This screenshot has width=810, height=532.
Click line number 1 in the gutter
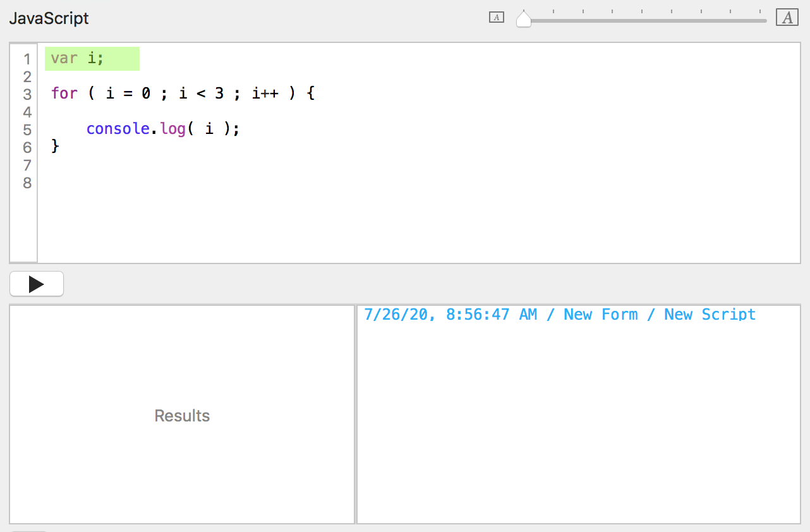[x=27, y=59]
